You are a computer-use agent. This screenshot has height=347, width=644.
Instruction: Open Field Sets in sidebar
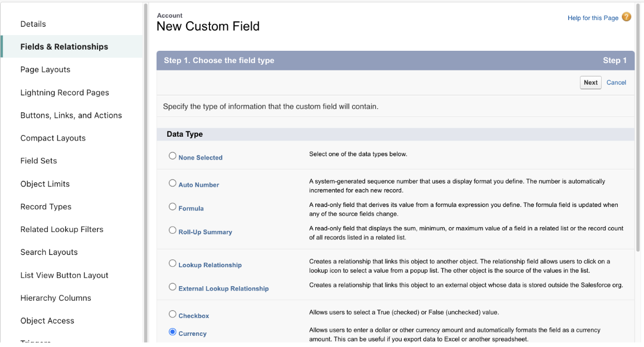(38, 161)
